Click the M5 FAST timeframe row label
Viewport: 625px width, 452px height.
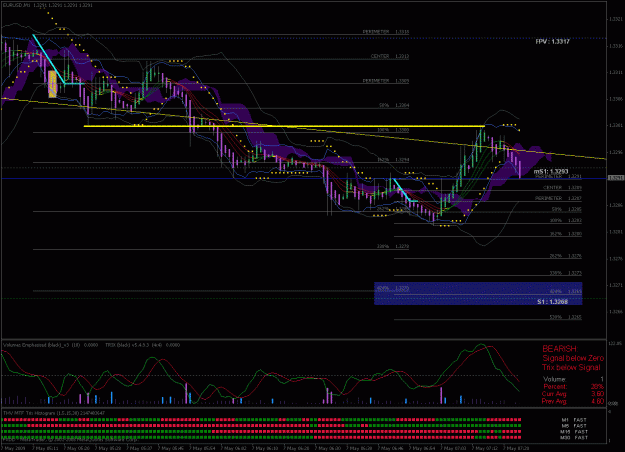click(574, 426)
